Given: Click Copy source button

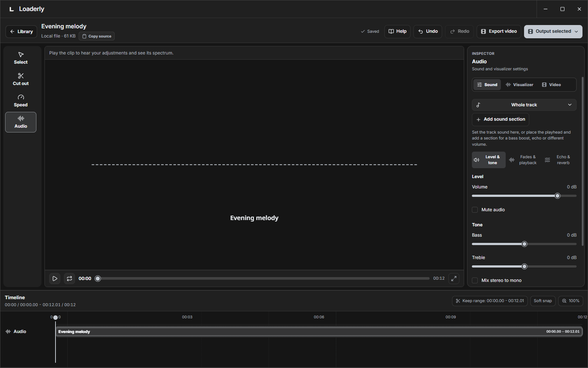Looking at the screenshot, I should 97,36.
